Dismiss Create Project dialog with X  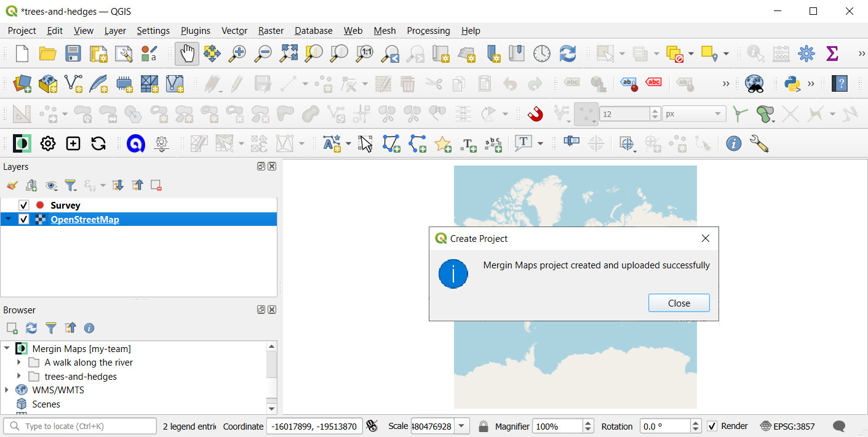click(x=706, y=238)
